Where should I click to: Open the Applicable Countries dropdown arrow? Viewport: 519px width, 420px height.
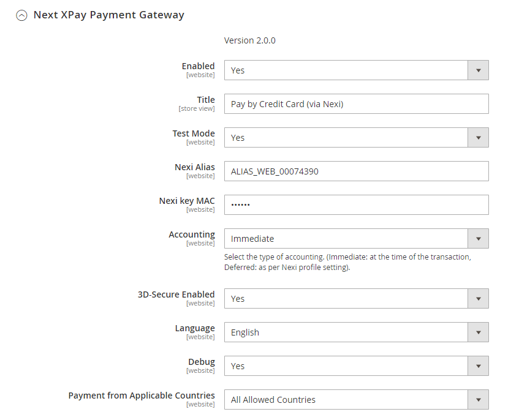(478, 400)
